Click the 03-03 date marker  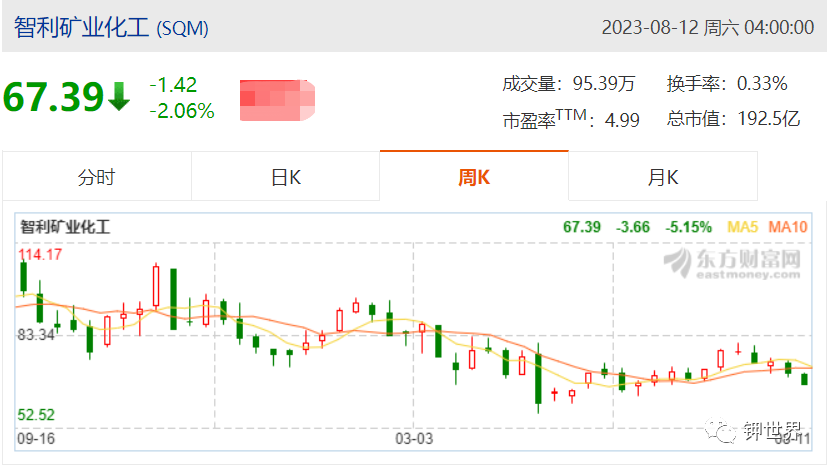[x=414, y=438]
